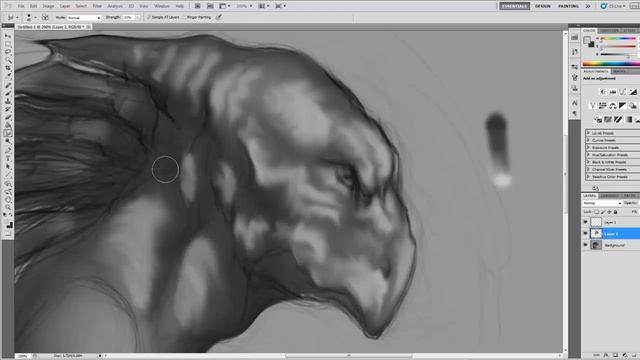Open the Window menu

[162, 6]
